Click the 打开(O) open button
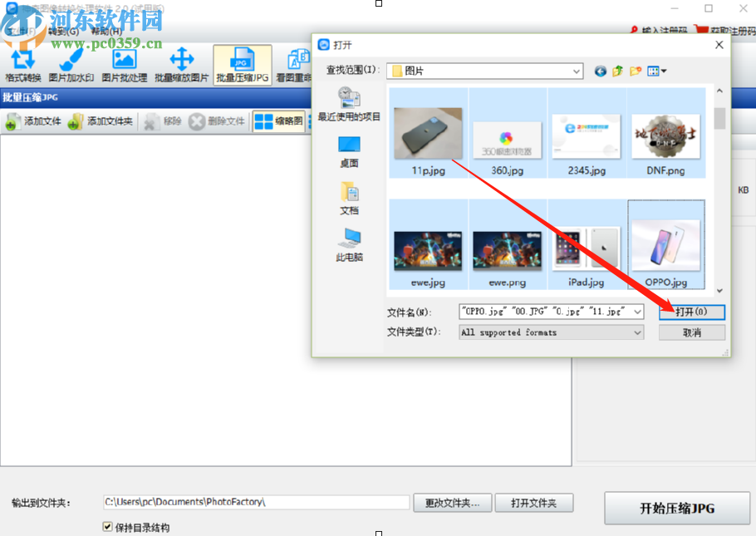This screenshot has height=536, width=756. click(x=691, y=312)
